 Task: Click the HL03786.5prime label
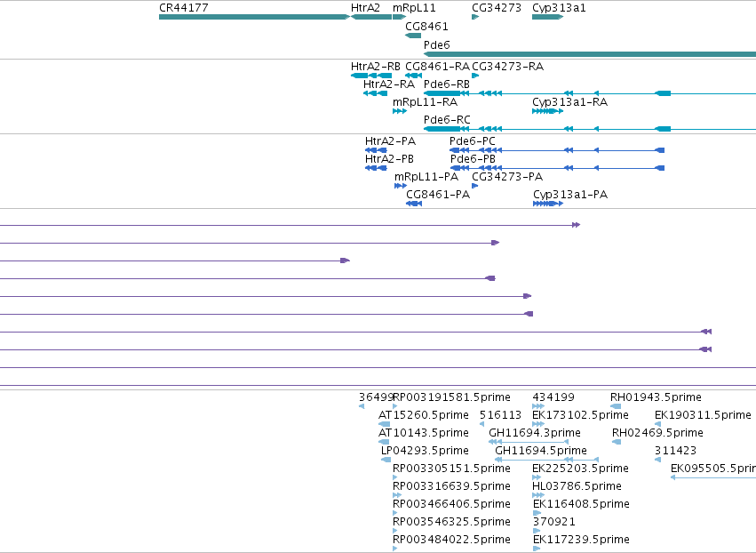pyautogui.click(x=577, y=486)
